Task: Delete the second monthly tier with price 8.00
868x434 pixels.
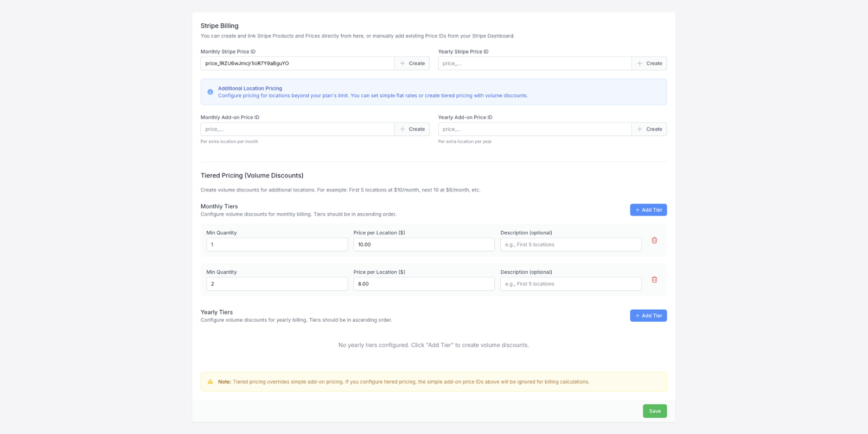Action: point(654,280)
